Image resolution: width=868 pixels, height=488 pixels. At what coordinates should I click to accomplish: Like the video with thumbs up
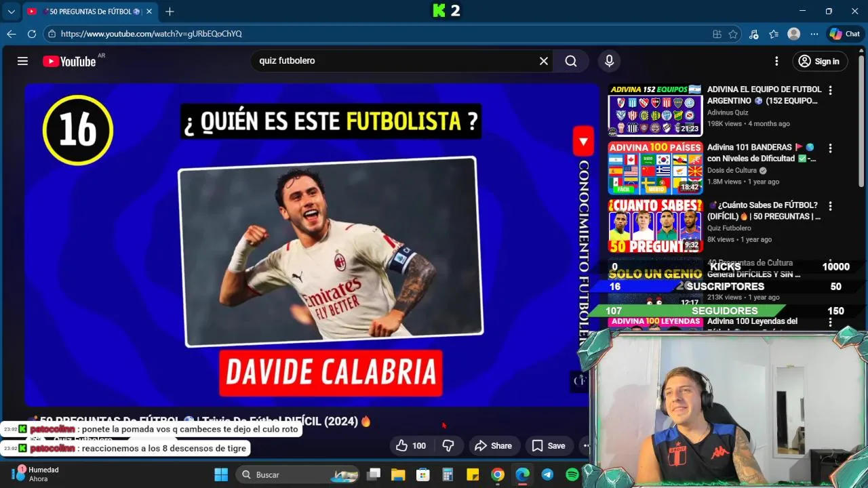click(411, 445)
